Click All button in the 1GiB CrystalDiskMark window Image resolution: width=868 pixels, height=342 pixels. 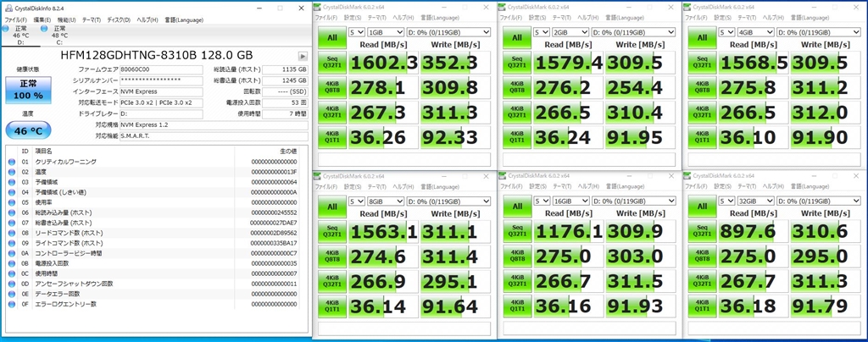point(331,37)
